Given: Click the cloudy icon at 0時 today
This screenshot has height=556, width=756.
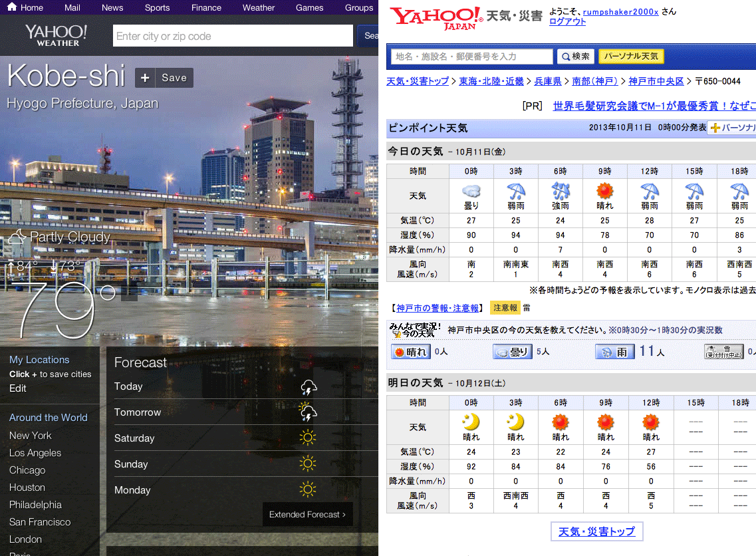Looking at the screenshot, I should click(471, 191).
